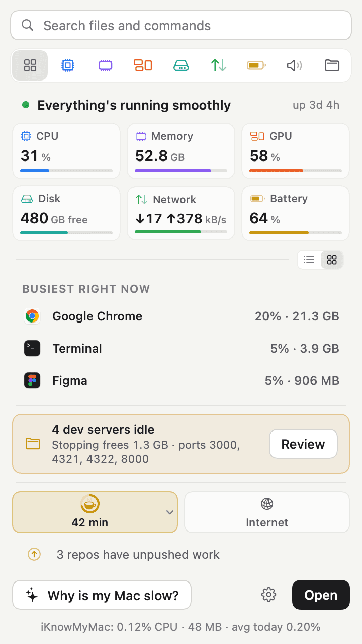Open the CPU card chip icon

[26, 136]
